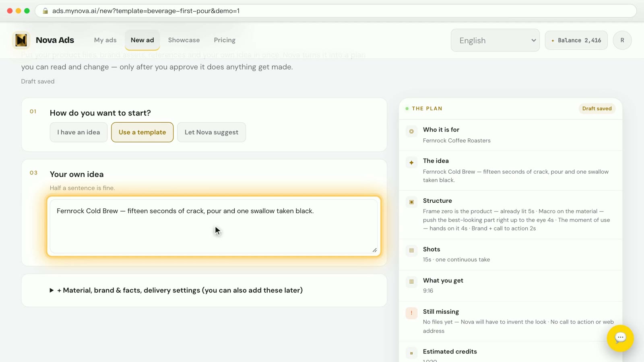Screen dimensions: 644x362
Task: Select the 'Use a template' option
Action: point(142,132)
